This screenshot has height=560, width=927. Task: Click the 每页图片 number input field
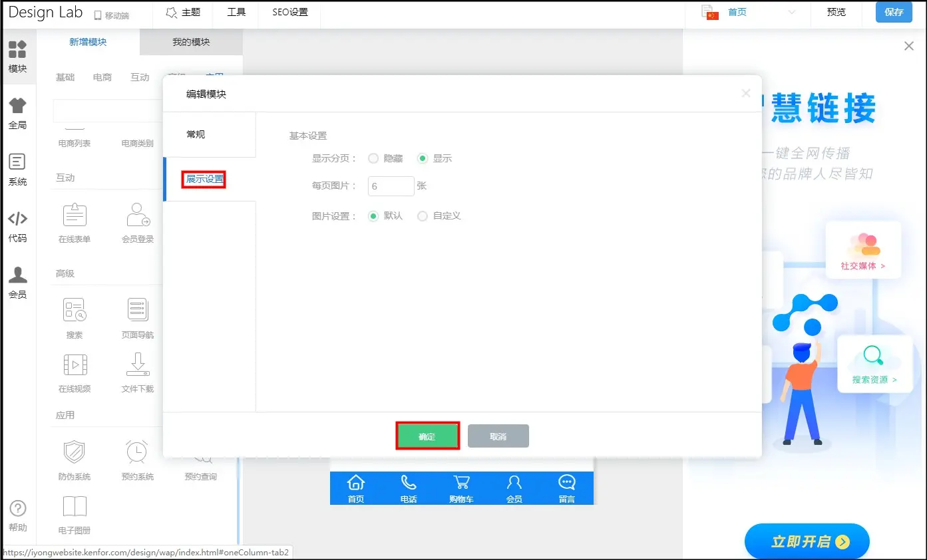pyautogui.click(x=391, y=186)
